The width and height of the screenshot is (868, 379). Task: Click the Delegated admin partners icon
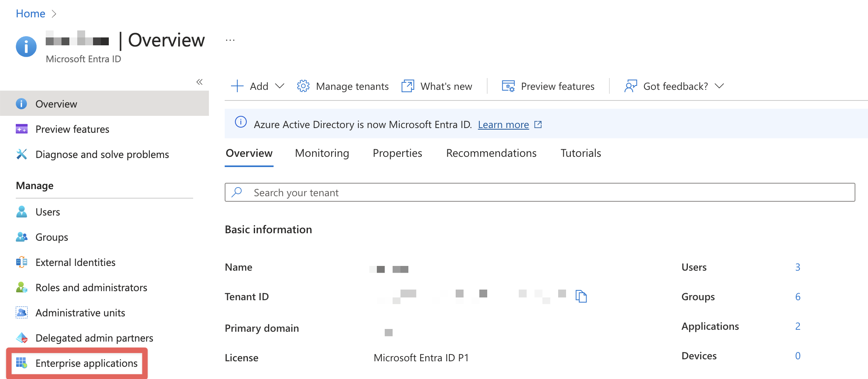coord(22,338)
